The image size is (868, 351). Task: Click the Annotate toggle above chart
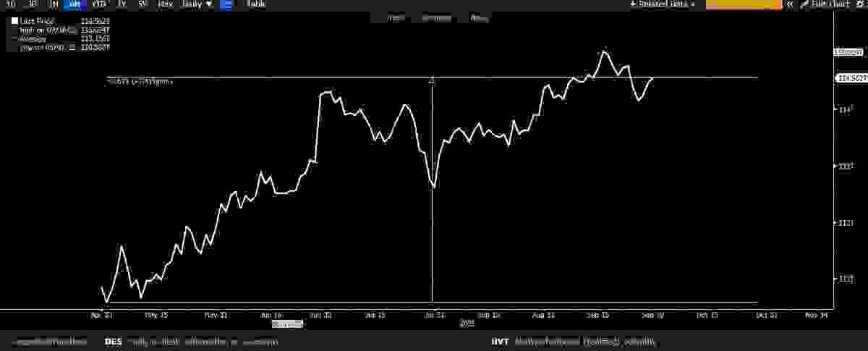click(435, 18)
